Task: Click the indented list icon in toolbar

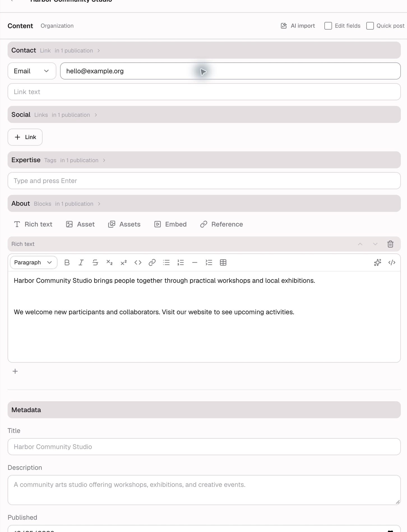Action: (209, 262)
